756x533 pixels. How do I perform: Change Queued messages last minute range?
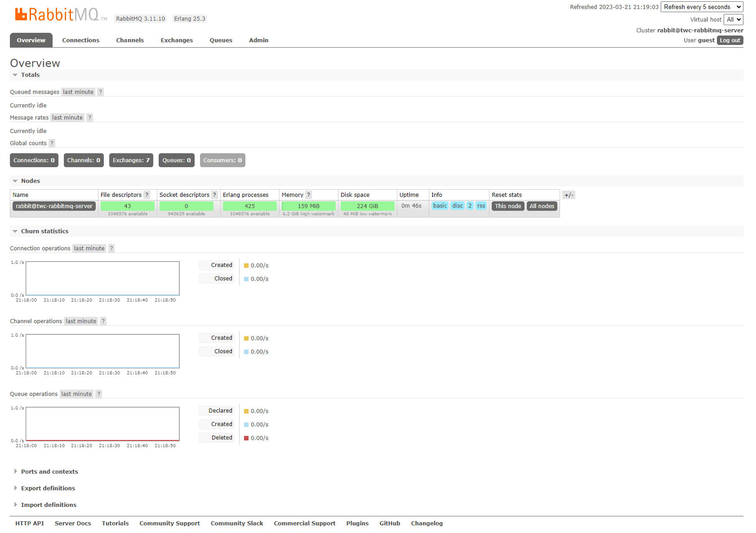pos(78,92)
